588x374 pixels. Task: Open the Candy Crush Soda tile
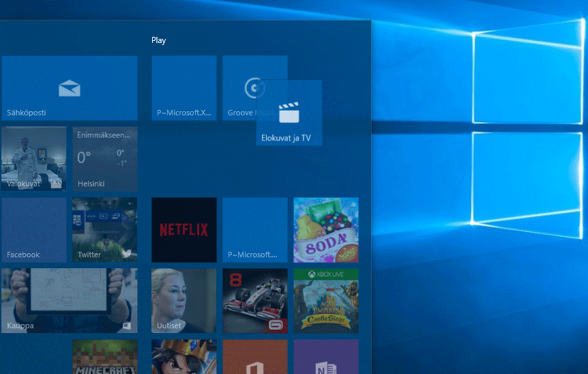(x=326, y=230)
